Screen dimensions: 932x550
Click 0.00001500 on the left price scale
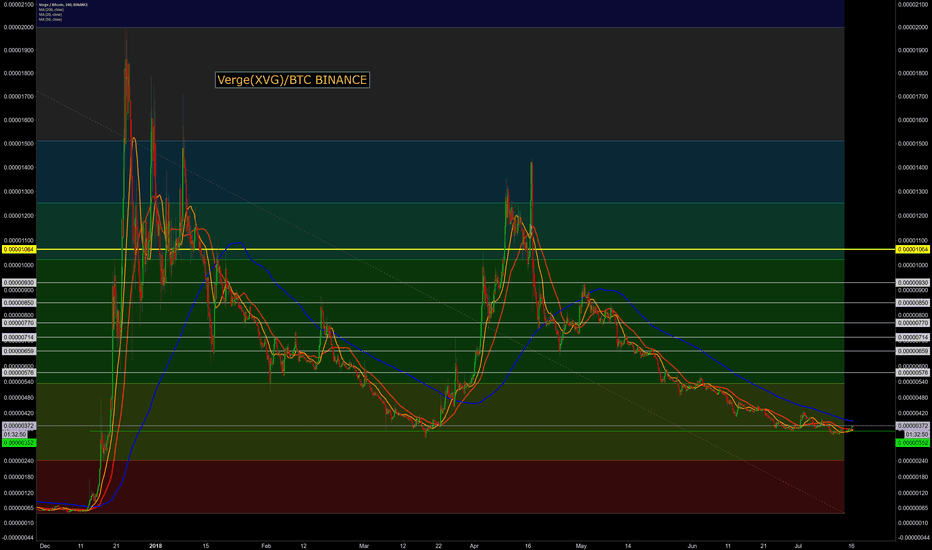[18, 144]
